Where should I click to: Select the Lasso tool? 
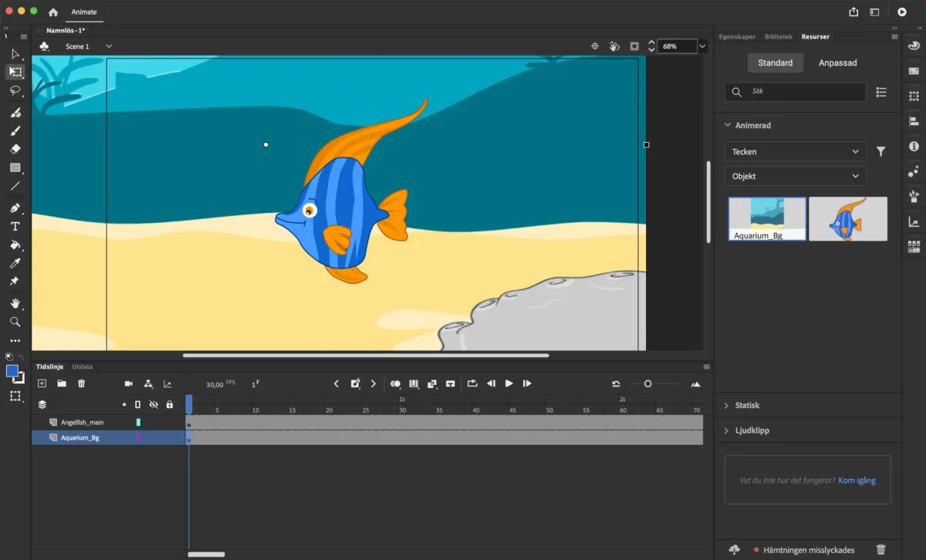[x=15, y=90]
